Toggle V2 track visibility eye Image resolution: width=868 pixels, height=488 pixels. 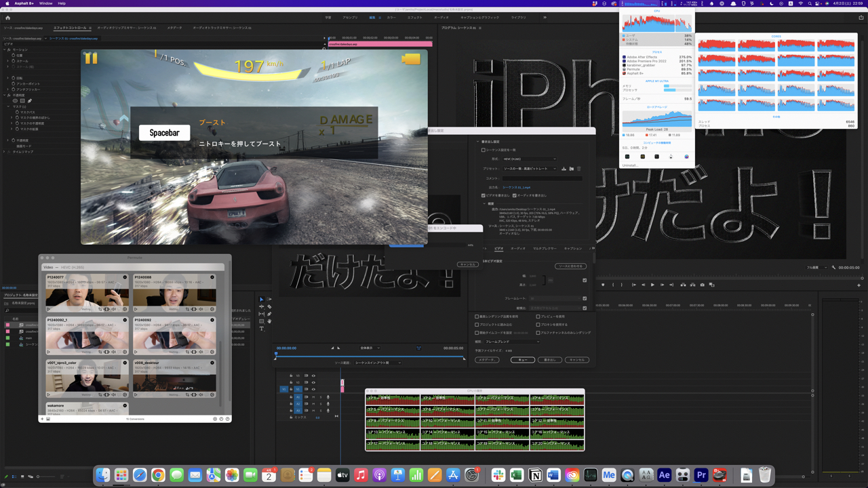pos(313,382)
